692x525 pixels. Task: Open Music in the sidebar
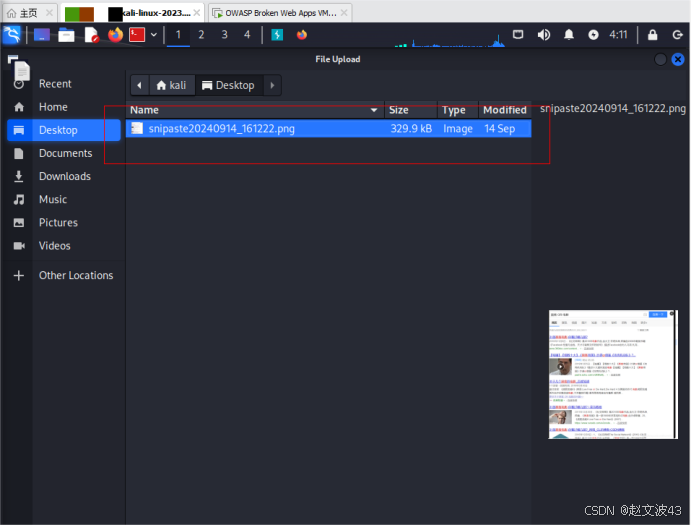[x=53, y=199]
